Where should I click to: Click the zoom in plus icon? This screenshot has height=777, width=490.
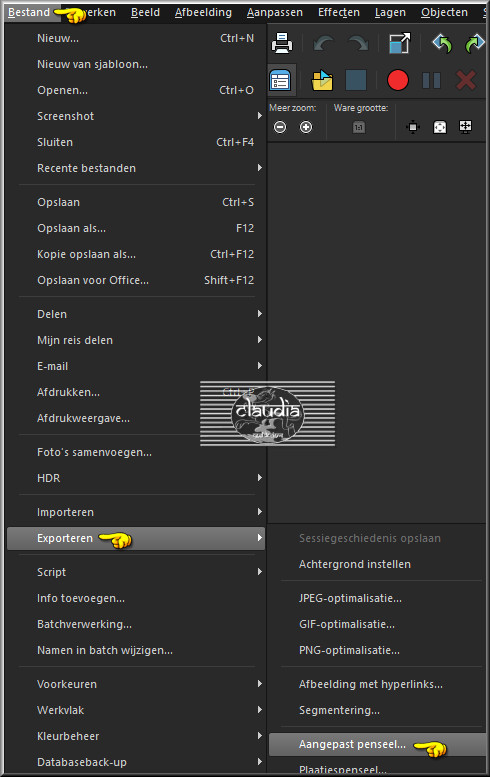click(x=306, y=127)
